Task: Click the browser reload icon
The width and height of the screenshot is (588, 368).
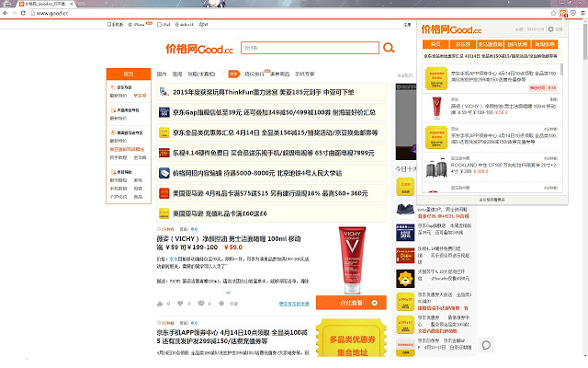Action: point(23,13)
